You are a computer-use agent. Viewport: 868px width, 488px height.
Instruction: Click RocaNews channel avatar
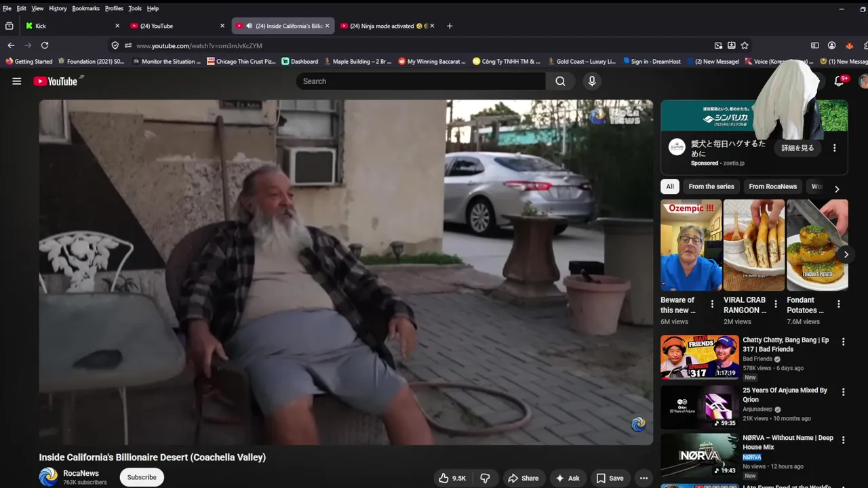(48, 477)
